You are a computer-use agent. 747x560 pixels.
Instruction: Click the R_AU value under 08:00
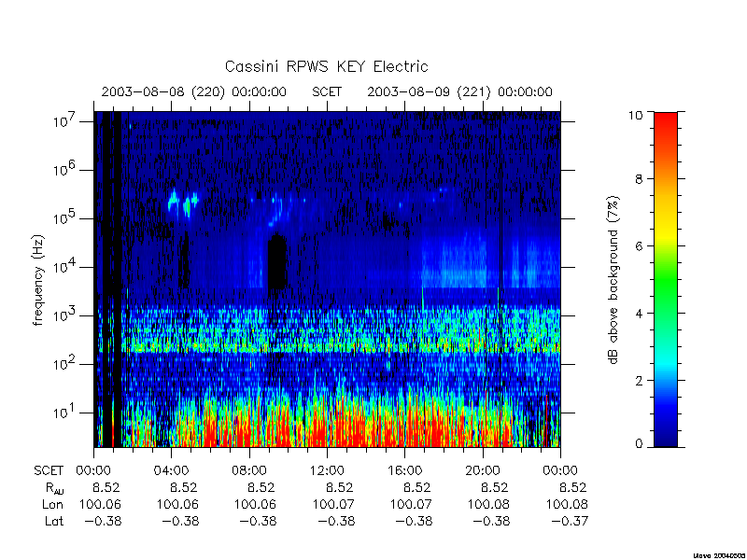click(x=261, y=487)
